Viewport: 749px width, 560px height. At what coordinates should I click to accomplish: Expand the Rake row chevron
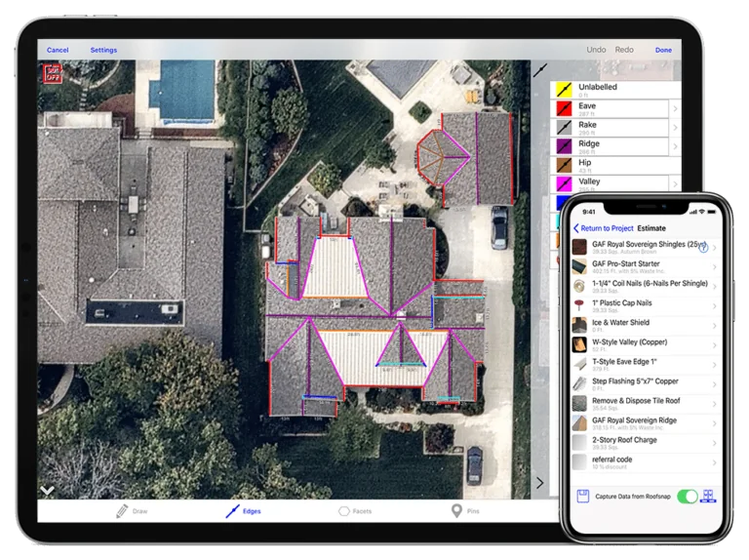[x=675, y=128]
